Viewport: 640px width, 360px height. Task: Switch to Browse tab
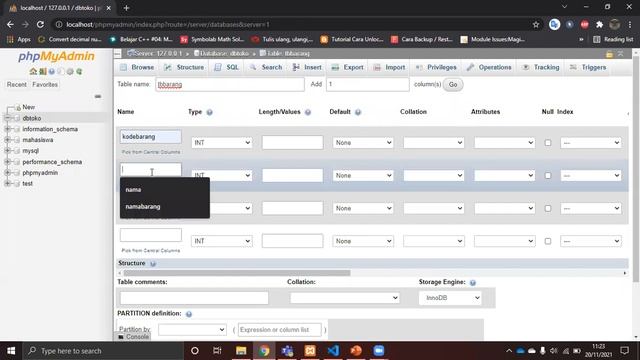pos(137,67)
